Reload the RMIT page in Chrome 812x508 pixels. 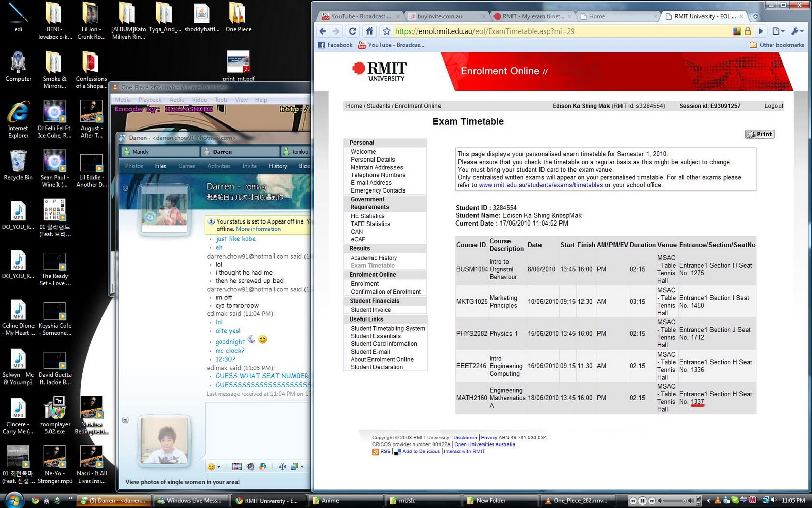point(353,31)
